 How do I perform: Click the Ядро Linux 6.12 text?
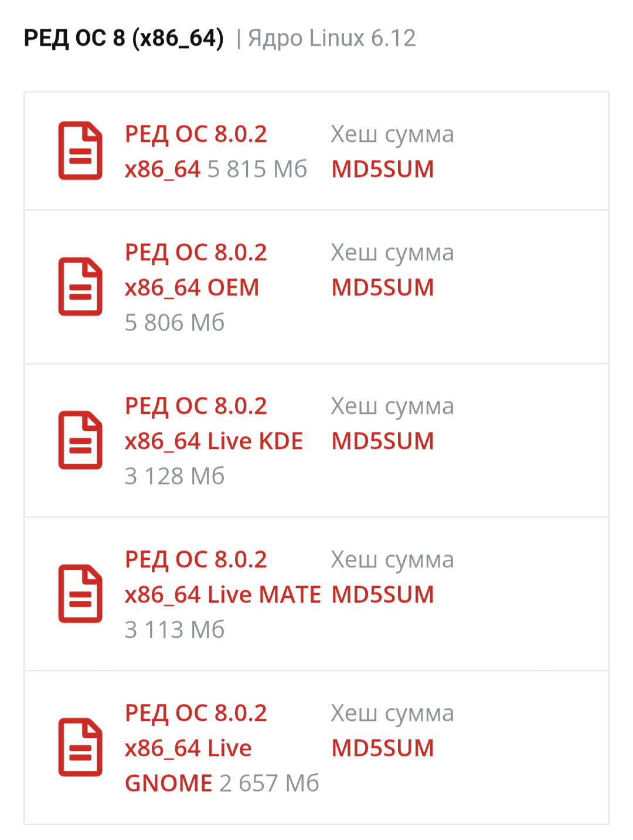click(332, 38)
